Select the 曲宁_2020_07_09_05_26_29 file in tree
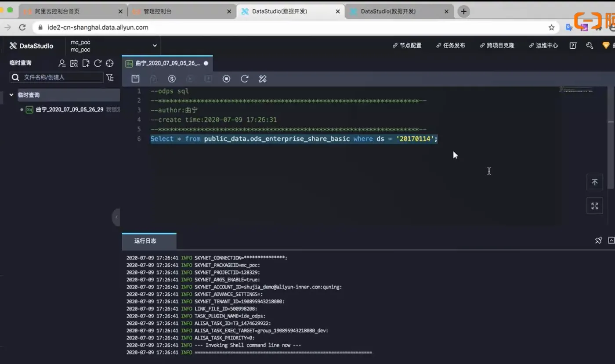The height and width of the screenshot is (364, 615). point(69,109)
